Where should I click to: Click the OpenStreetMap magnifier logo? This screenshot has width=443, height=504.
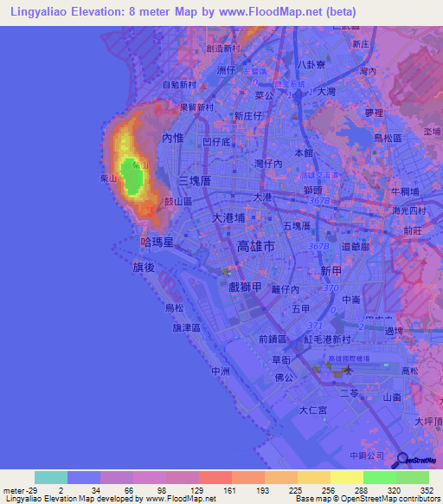click(414, 461)
